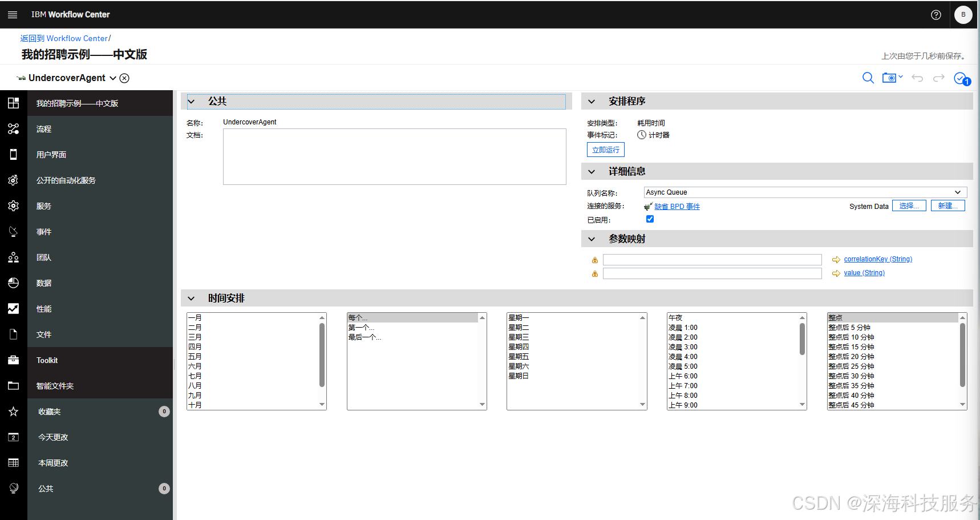980x520 pixels.
Task: Collapse the 参数映射 section
Action: pyautogui.click(x=592, y=239)
